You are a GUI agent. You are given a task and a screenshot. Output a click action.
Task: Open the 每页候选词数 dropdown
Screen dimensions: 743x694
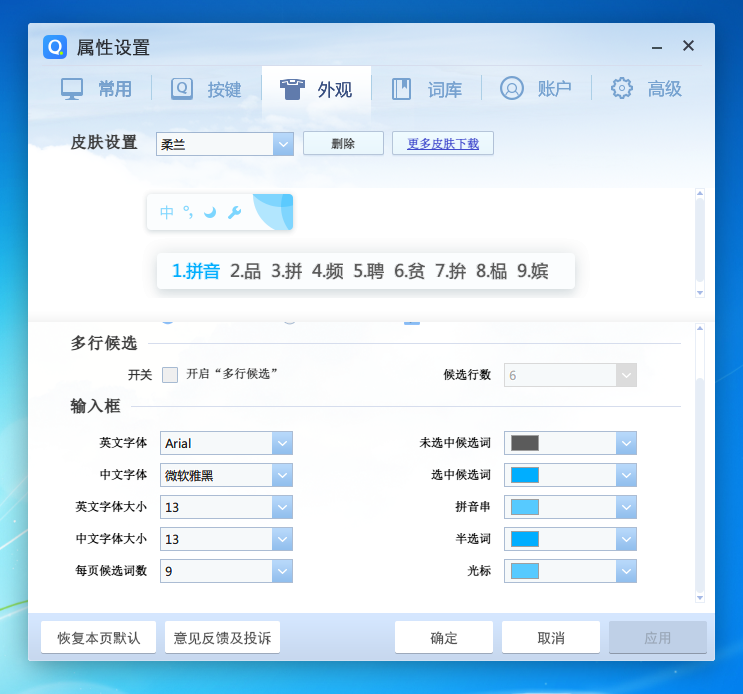[282, 571]
